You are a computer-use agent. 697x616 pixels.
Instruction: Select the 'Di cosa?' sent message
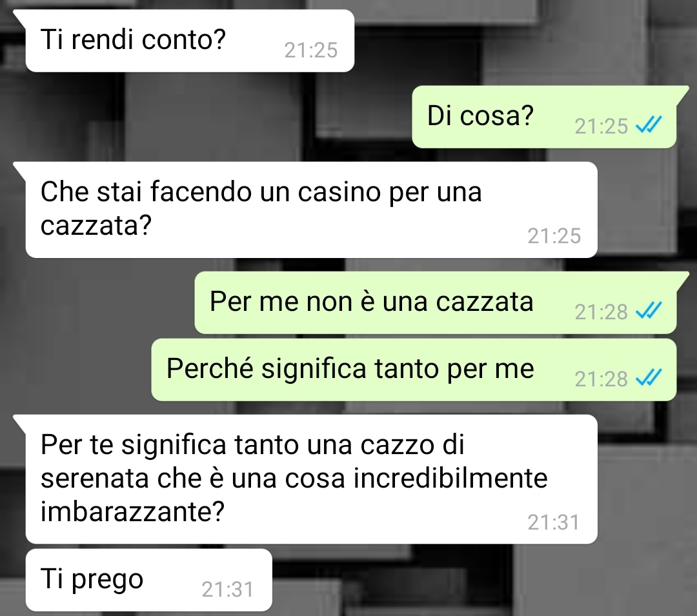(x=544, y=117)
